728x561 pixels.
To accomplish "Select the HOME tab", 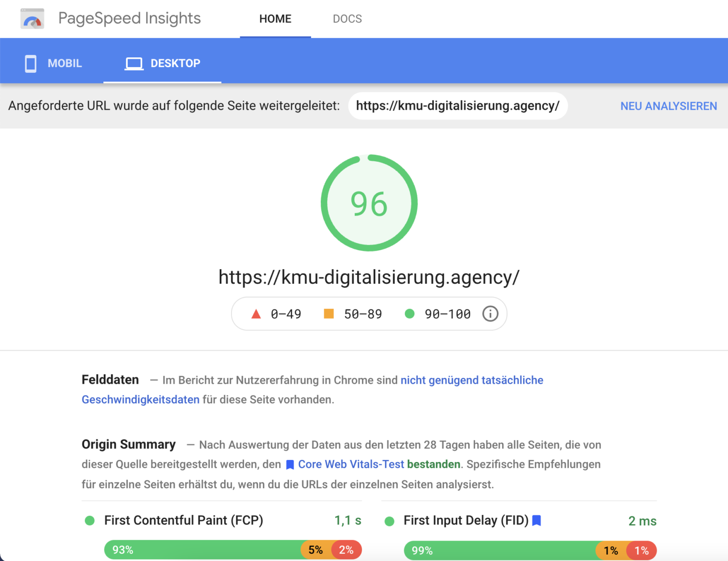I will 275,18.
